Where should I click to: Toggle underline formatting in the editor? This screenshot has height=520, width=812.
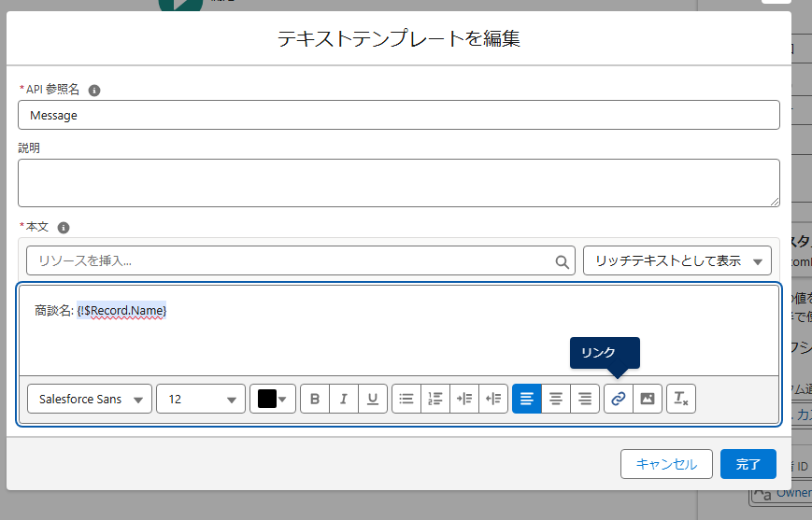(x=373, y=399)
